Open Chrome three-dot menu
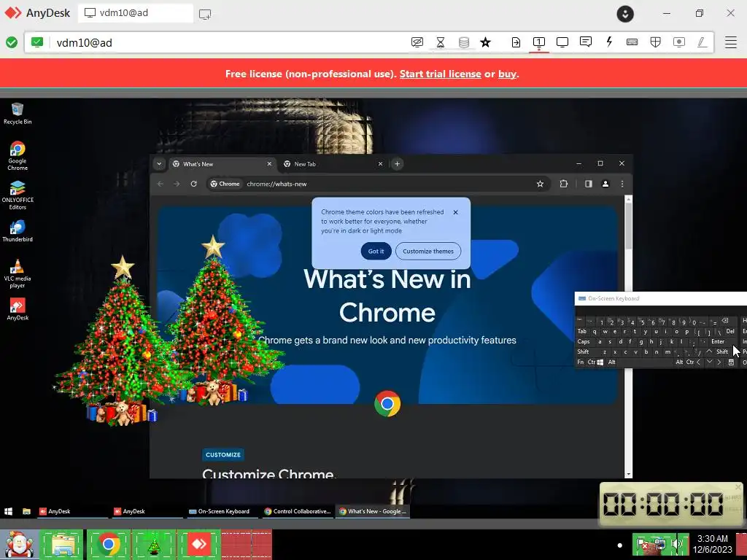747x560 pixels. pyautogui.click(x=622, y=184)
